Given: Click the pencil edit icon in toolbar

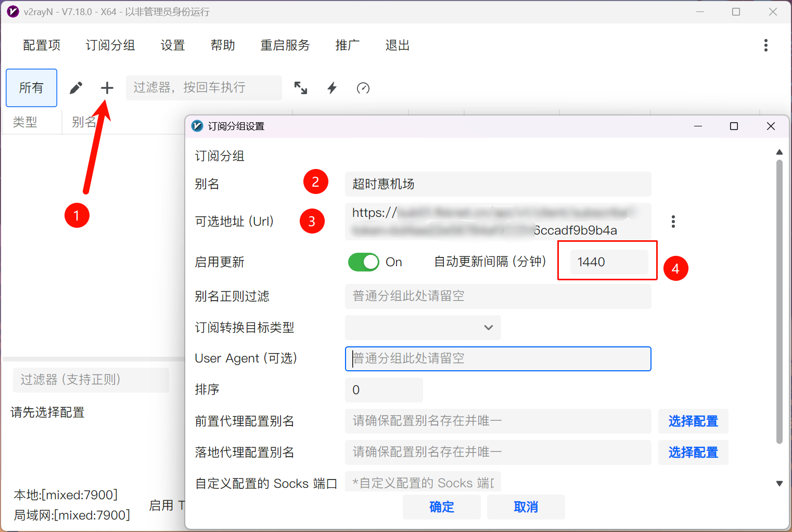Looking at the screenshot, I should (76, 88).
